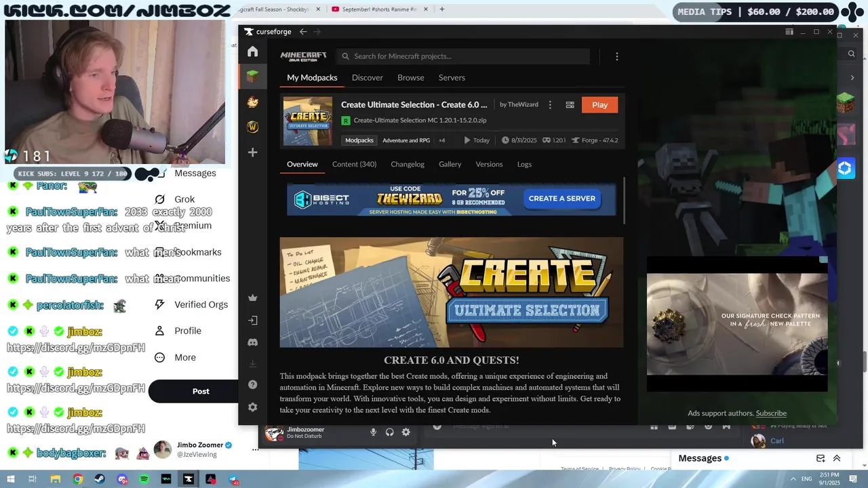
Task: Click the Carl user in Discord member list
Action: (776, 441)
